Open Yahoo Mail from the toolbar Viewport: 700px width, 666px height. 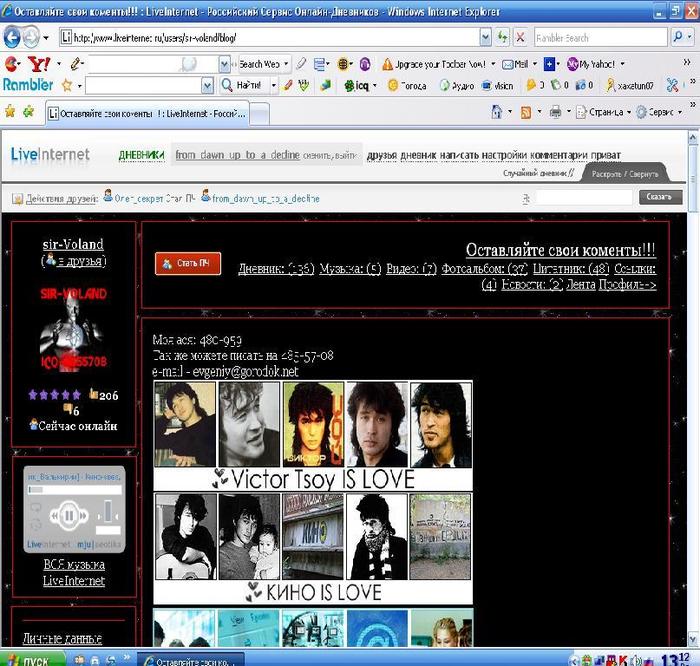tap(515, 65)
